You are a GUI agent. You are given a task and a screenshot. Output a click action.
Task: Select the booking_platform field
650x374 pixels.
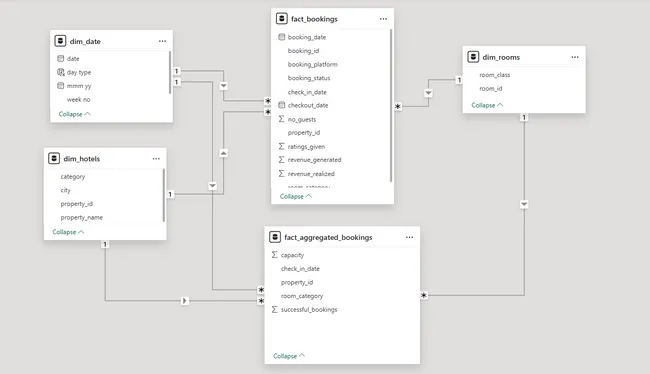click(x=313, y=64)
